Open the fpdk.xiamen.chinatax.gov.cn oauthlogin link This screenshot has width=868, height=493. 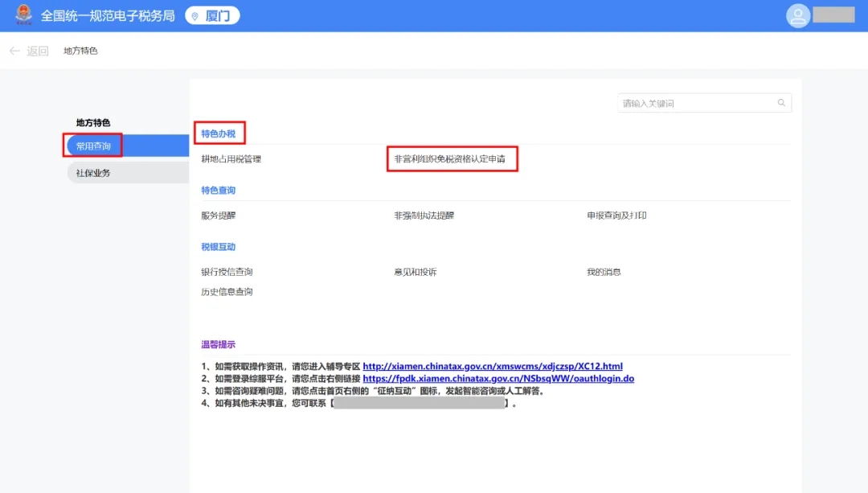(x=498, y=378)
